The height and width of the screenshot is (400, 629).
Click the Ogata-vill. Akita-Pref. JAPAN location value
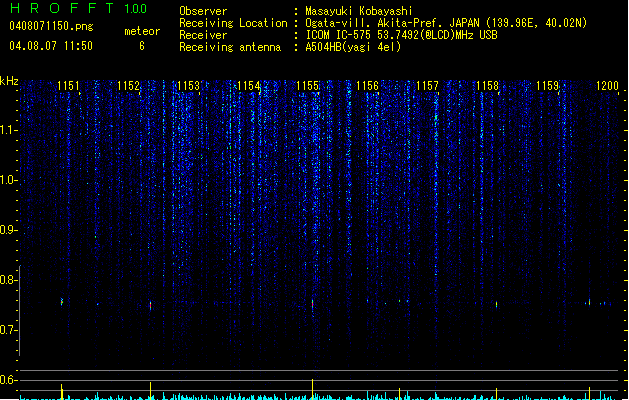pos(446,23)
